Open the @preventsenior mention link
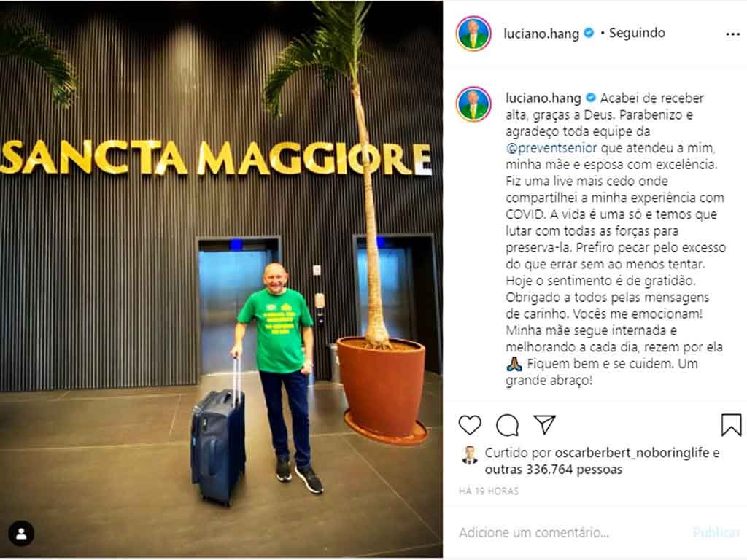Screen dimensions: 747x560 coord(551,148)
